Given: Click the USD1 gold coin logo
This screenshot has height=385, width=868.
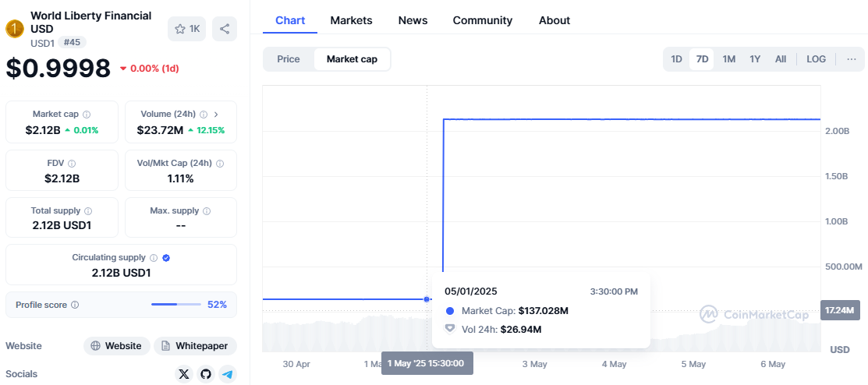Looking at the screenshot, I should click(15, 29).
